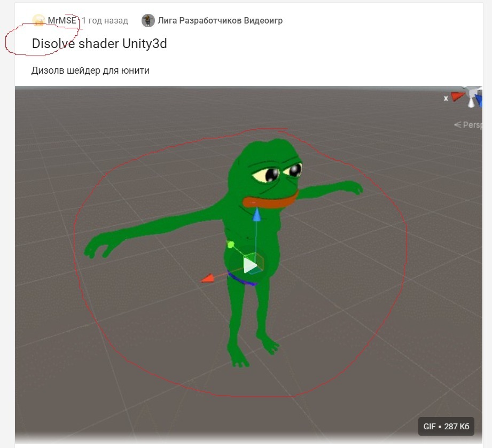The width and height of the screenshot is (492, 448).
Task: Open the community avatar for Лига Разработчиков Видеоигр
Action: [x=148, y=21]
